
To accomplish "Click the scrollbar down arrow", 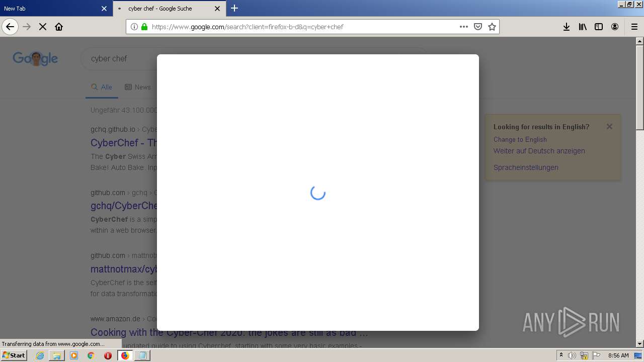I will 639,344.
